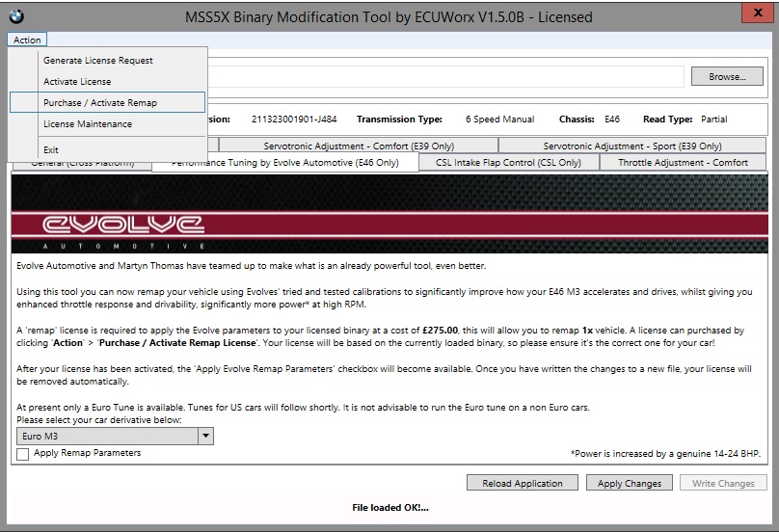Click the Reload Application button
Viewport: 779px width, 532px height.
coord(523,483)
